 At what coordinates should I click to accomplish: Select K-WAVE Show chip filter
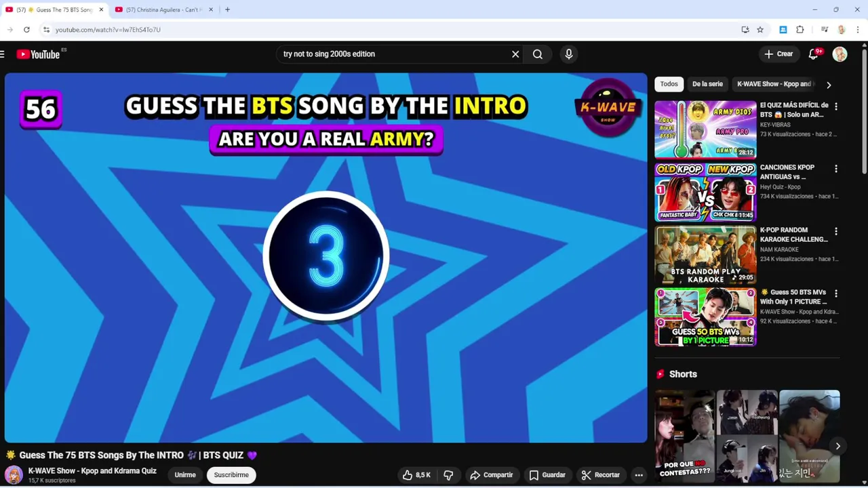774,84
